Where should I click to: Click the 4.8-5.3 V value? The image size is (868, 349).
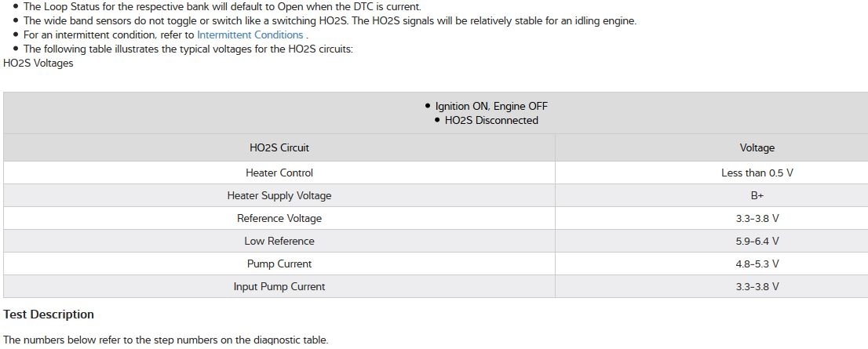click(x=757, y=264)
